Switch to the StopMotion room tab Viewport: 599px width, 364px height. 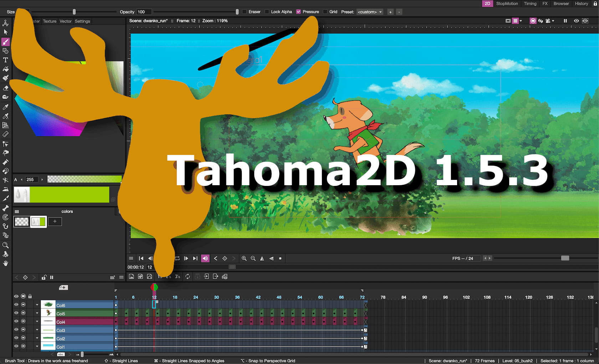(x=507, y=4)
